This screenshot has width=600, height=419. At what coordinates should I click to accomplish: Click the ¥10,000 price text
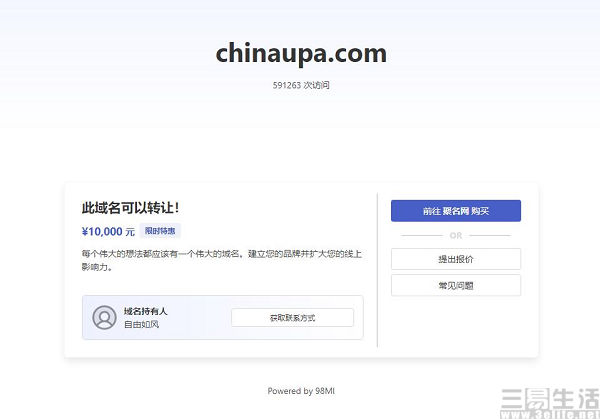pyautogui.click(x=102, y=232)
